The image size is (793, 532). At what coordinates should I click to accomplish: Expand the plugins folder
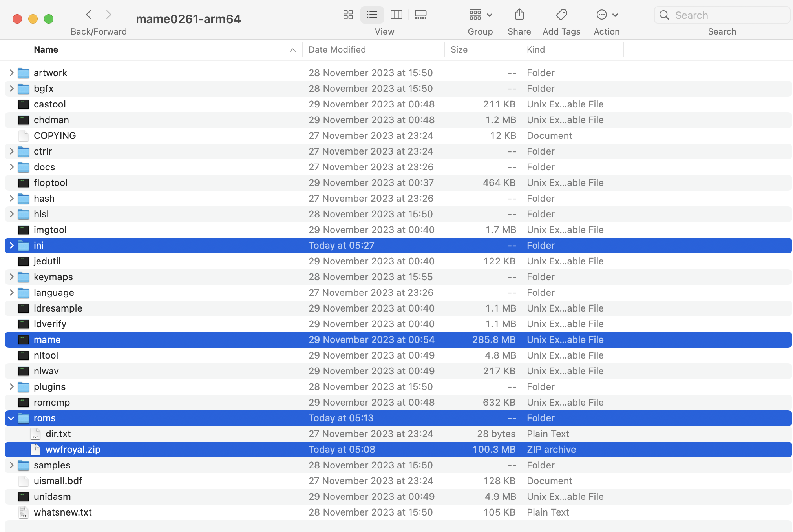tap(11, 386)
